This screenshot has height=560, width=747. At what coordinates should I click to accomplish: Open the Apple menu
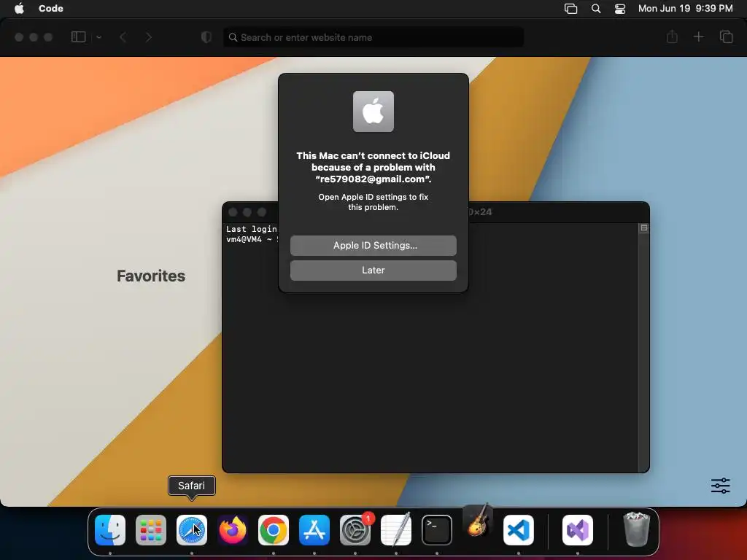(19, 8)
